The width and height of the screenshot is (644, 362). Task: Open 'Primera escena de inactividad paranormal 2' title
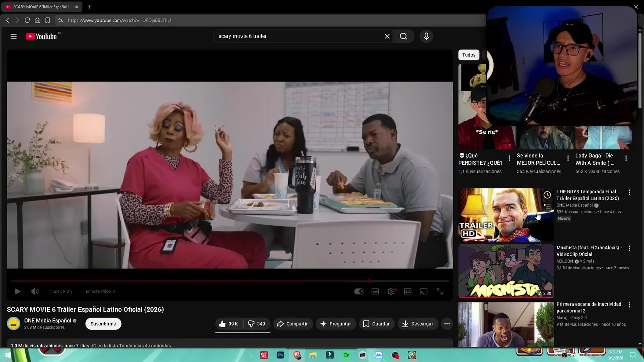pos(589,307)
